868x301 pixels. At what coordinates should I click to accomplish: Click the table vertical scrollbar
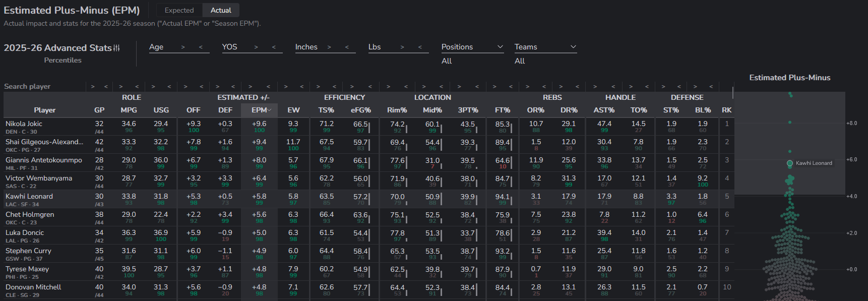click(733, 92)
